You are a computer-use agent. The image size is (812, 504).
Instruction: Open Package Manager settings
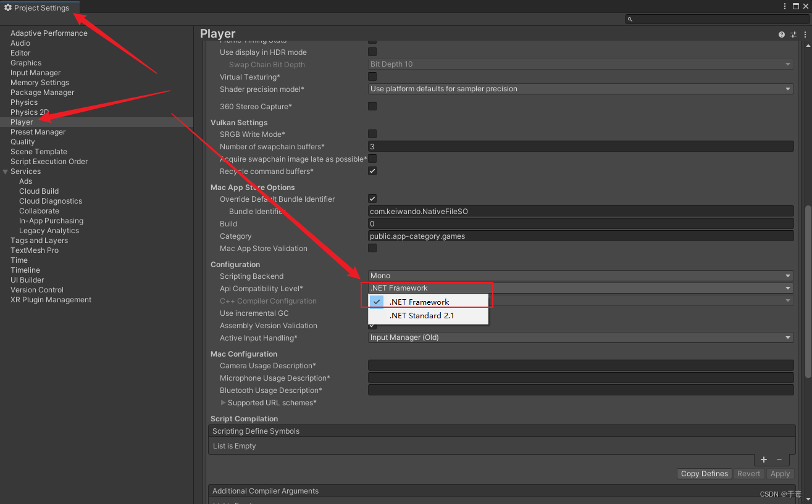tap(42, 93)
